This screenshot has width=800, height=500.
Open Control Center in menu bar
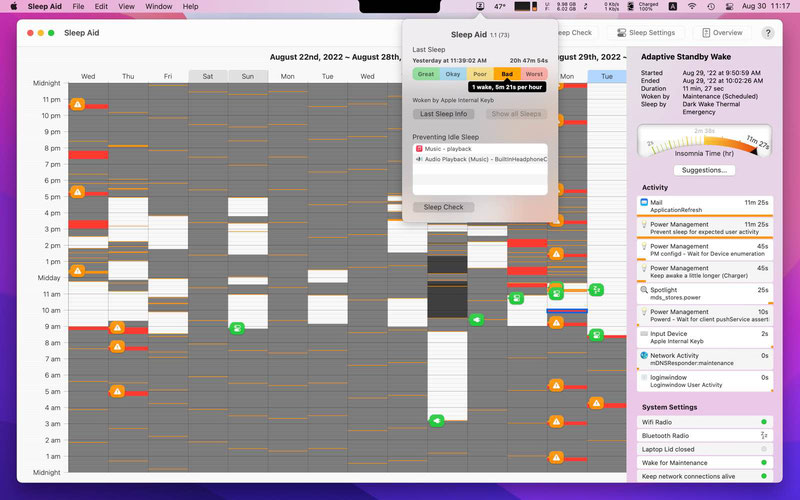point(730,6)
